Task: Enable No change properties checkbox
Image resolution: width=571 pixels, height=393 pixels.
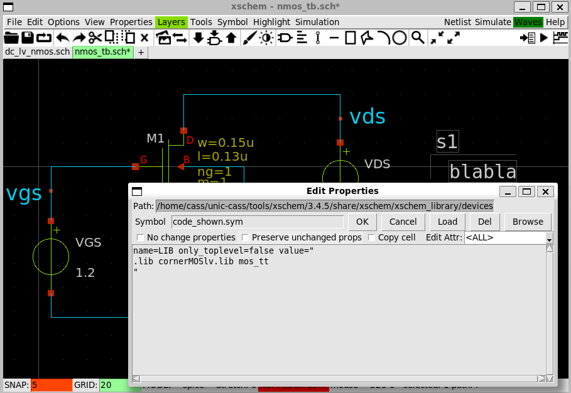Action: click(x=140, y=237)
